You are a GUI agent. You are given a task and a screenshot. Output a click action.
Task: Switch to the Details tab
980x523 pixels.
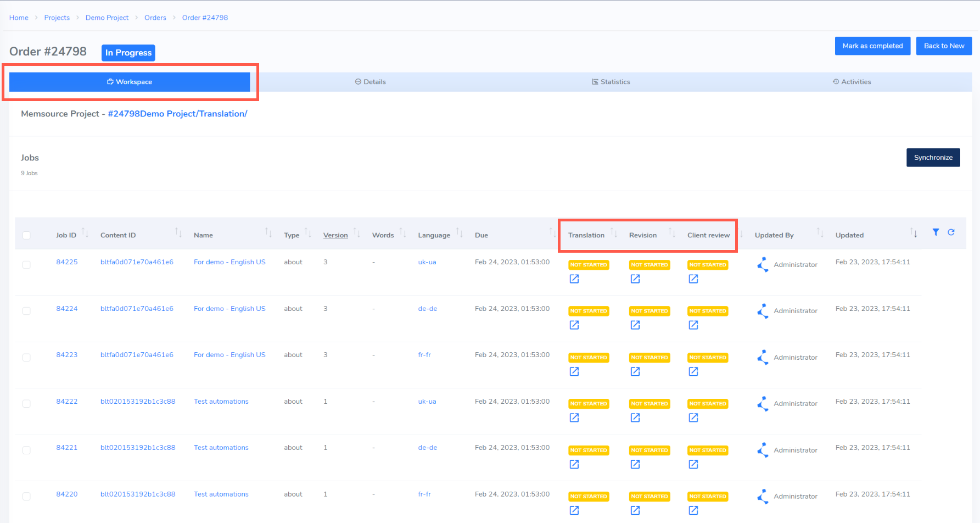(371, 82)
